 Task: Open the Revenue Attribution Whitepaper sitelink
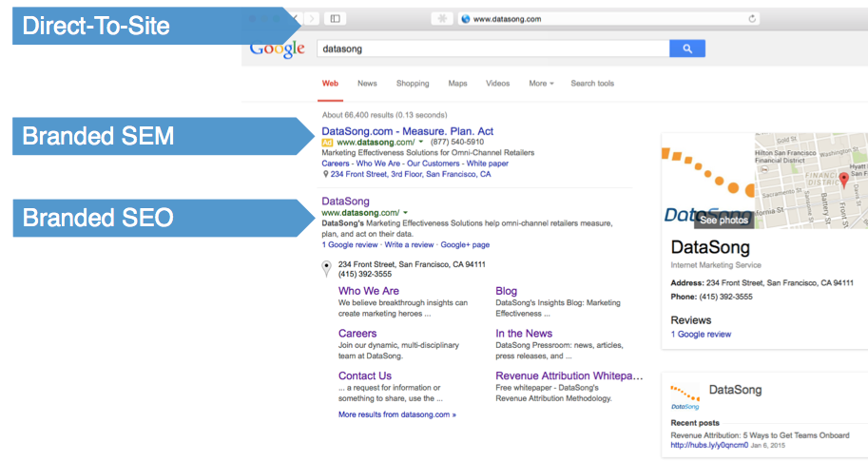(569, 375)
